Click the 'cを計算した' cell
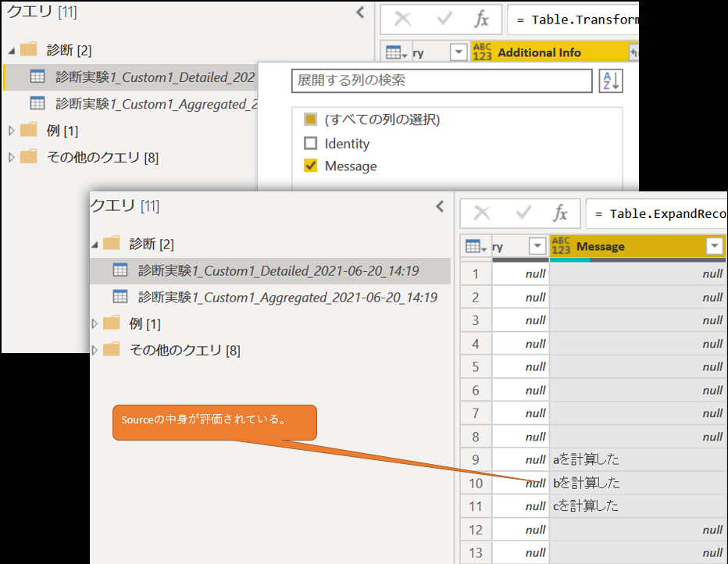Image resolution: width=728 pixels, height=564 pixels. [x=637, y=506]
